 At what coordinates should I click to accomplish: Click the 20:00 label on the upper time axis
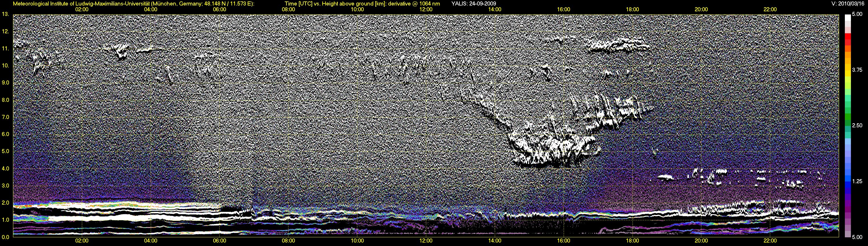coord(701,10)
